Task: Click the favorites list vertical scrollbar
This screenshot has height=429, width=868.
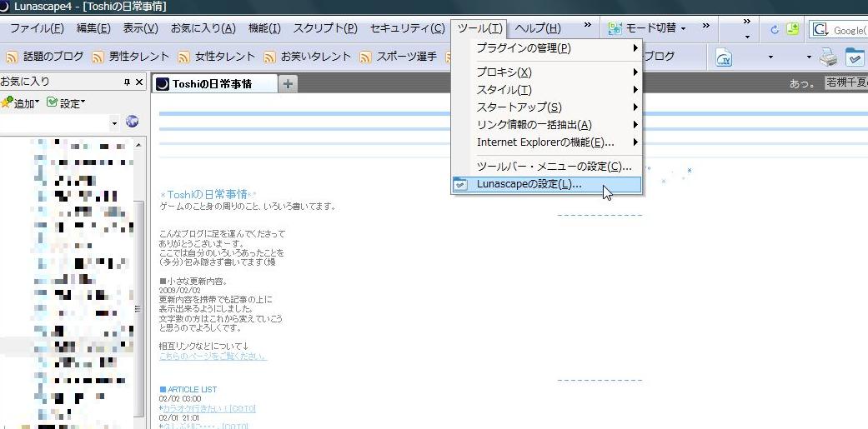Action: click(x=138, y=311)
